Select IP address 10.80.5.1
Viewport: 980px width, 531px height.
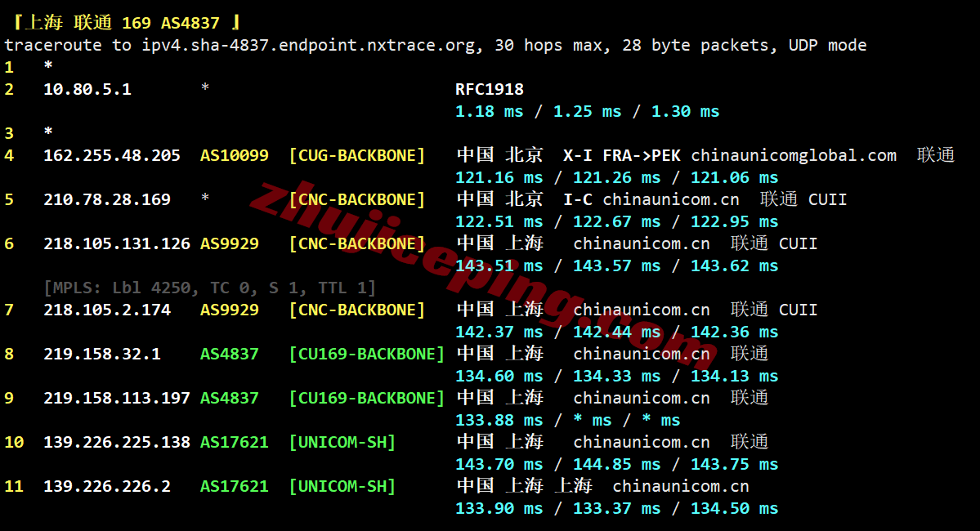[x=87, y=89]
